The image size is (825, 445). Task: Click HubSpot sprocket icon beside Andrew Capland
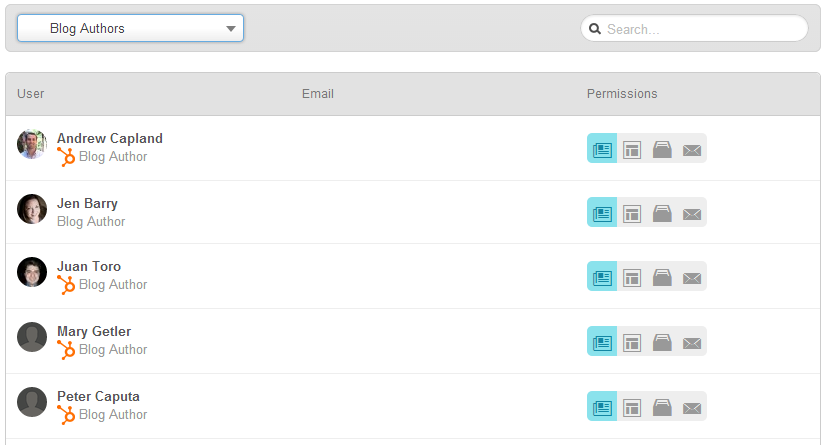[66, 157]
